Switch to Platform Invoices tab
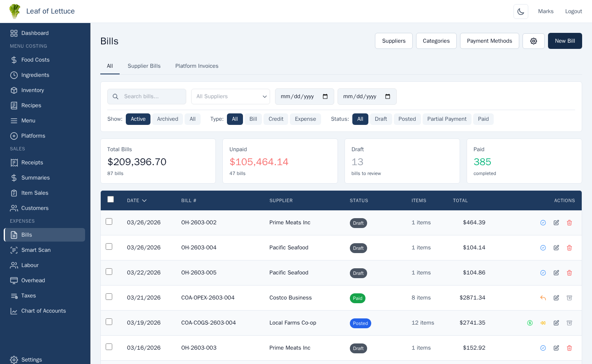Image resolution: width=592 pixels, height=364 pixels. [x=197, y=66]
